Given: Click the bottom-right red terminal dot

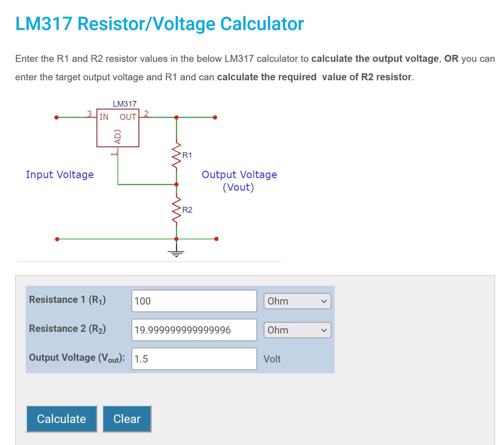Looking at the screenshot, I should pyautogui.click(x=216, y=239).
